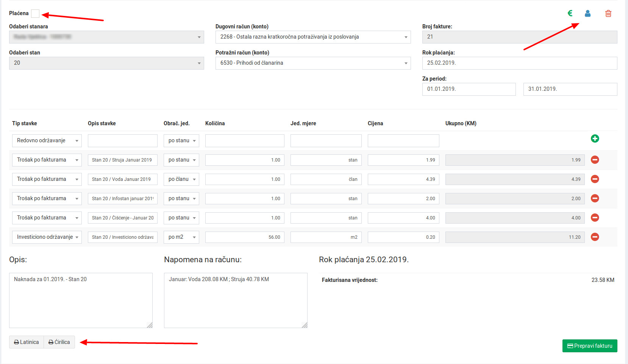Viewport: 628px width, 364px height.
Task: Click the green euro payment icon
Action: pyautogui.click(x=570, y=13)
